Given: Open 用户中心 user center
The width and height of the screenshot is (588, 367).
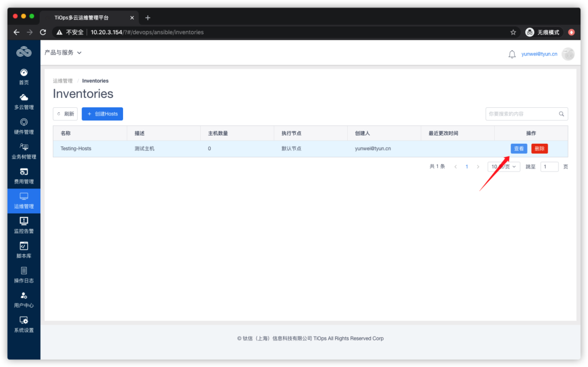Looking at the screenshot, I should coord(23,299).
